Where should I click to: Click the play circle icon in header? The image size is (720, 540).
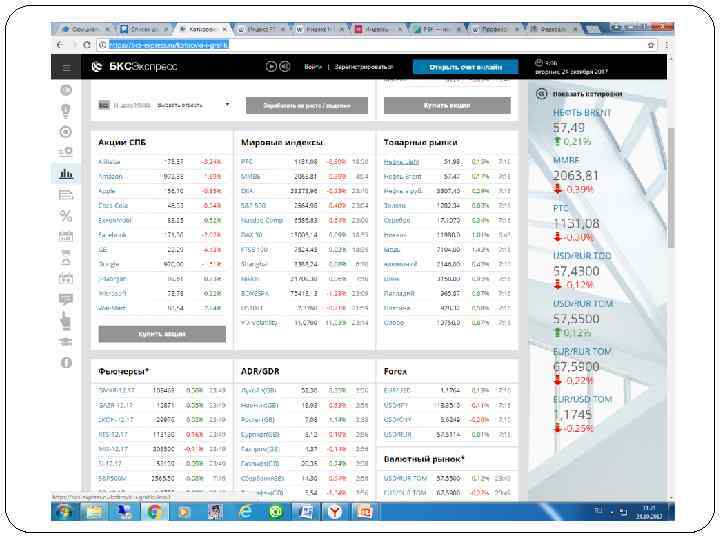[271, 67]
